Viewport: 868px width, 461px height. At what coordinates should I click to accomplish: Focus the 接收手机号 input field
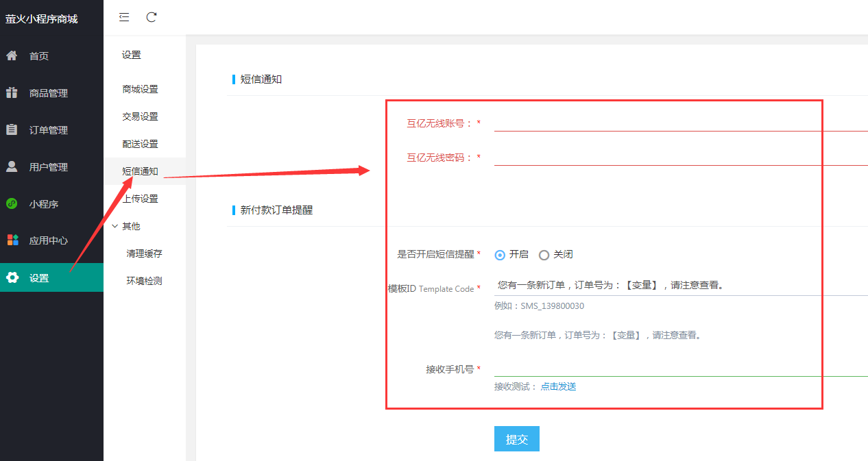(681, 368)
